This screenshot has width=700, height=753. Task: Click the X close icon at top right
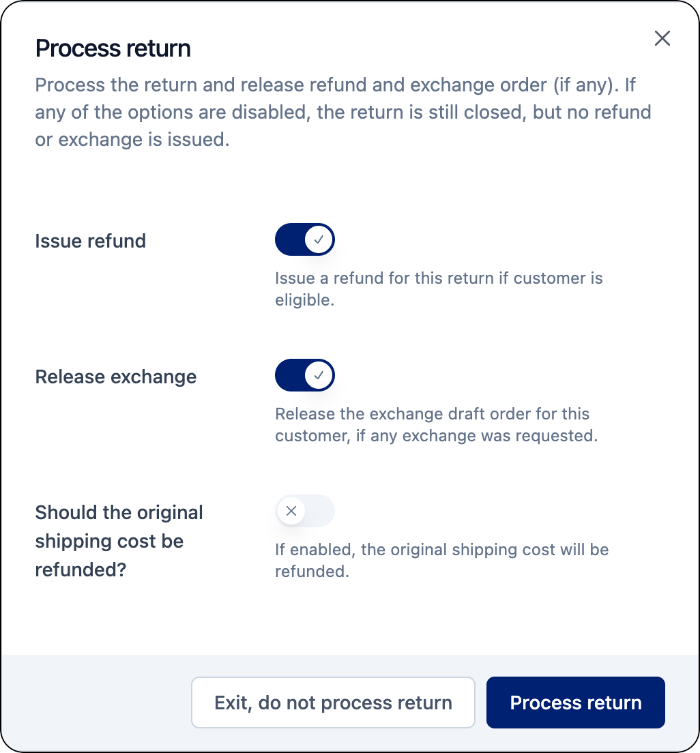[x=661, y=38]
